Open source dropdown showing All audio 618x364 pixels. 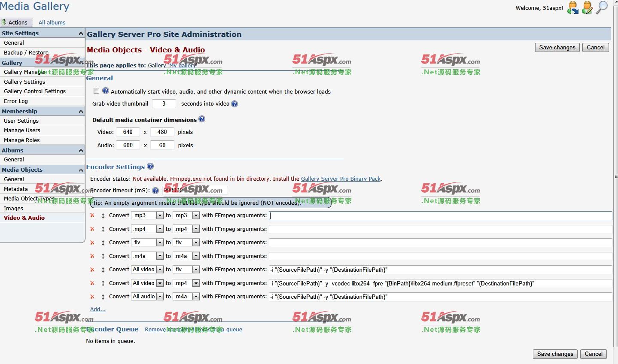click(147, 297)
